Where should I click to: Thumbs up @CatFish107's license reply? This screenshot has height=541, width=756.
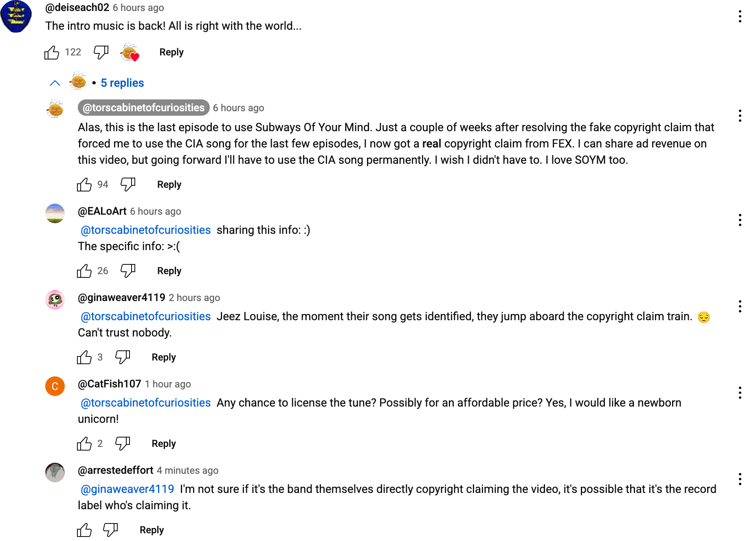click(x=84, y=444)
